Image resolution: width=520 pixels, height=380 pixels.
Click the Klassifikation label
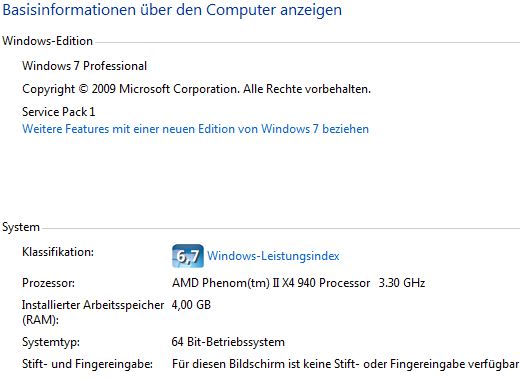(x=58, y=252)
